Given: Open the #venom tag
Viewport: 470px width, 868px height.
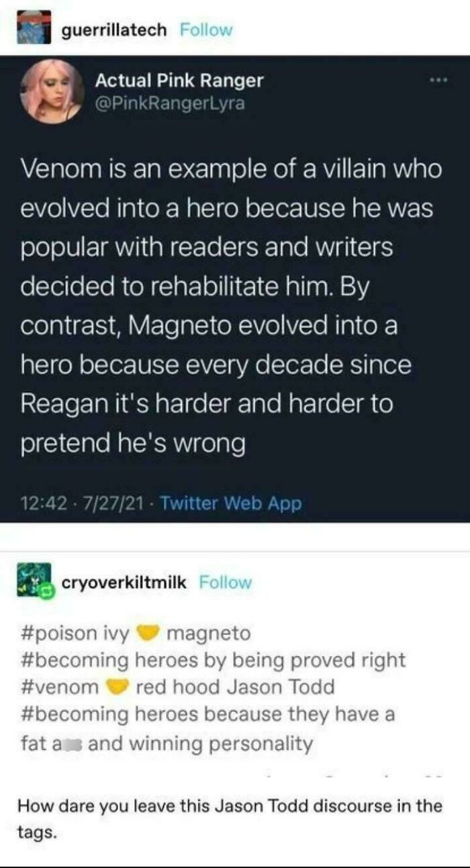Looking at the screenshot, I should [x=51, y=684].
